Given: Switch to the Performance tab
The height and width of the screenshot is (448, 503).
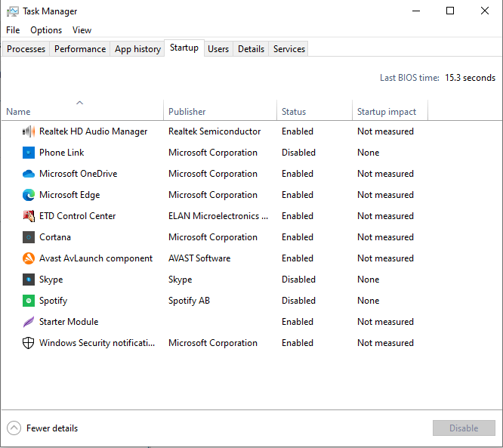Looking at the screenshot, I should 80,49.
